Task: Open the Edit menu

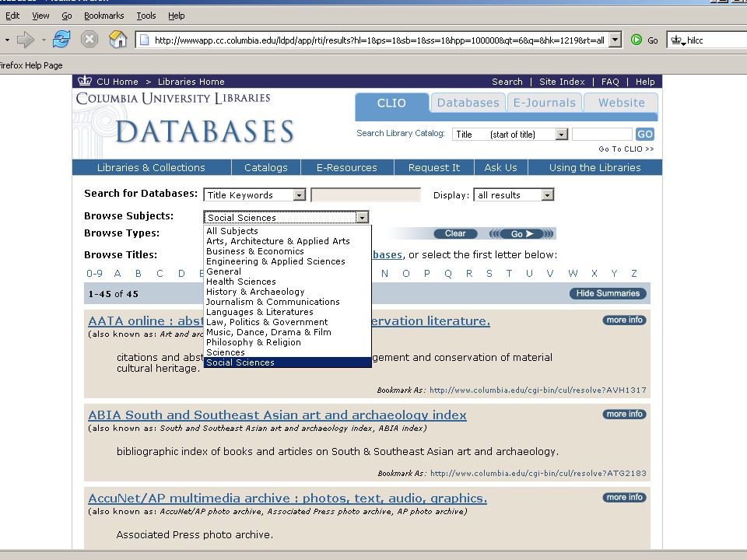Action: [12, 16]
